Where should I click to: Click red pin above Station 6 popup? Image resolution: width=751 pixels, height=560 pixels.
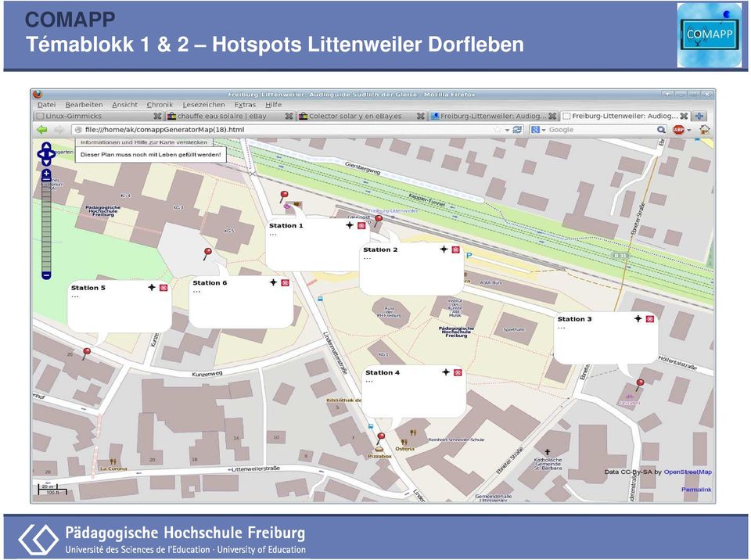[x=207, y=253]
